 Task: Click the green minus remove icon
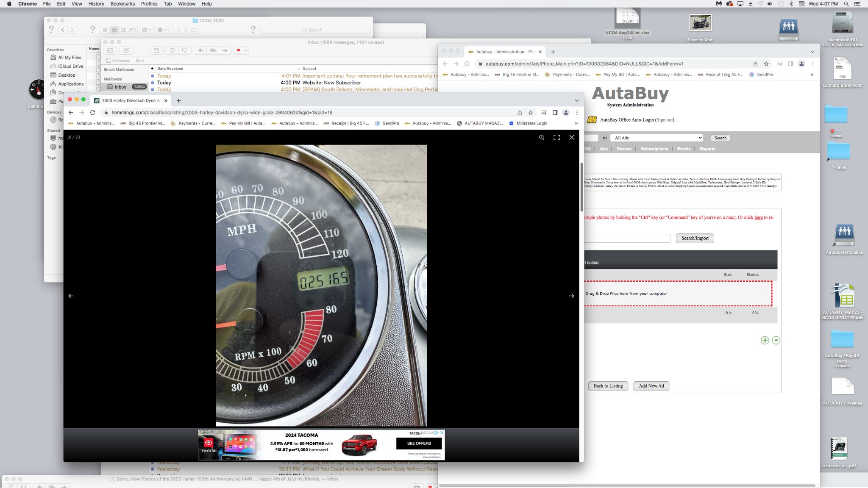[776, 340]
